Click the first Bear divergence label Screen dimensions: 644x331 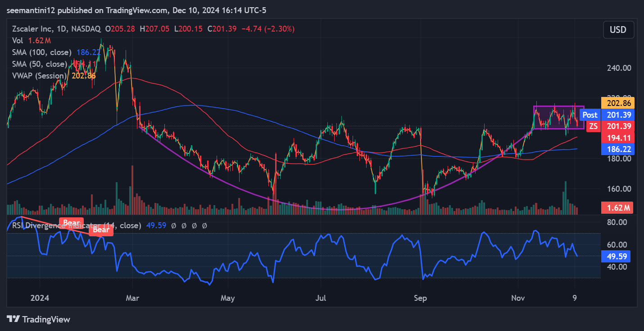(x=71, y=223)
